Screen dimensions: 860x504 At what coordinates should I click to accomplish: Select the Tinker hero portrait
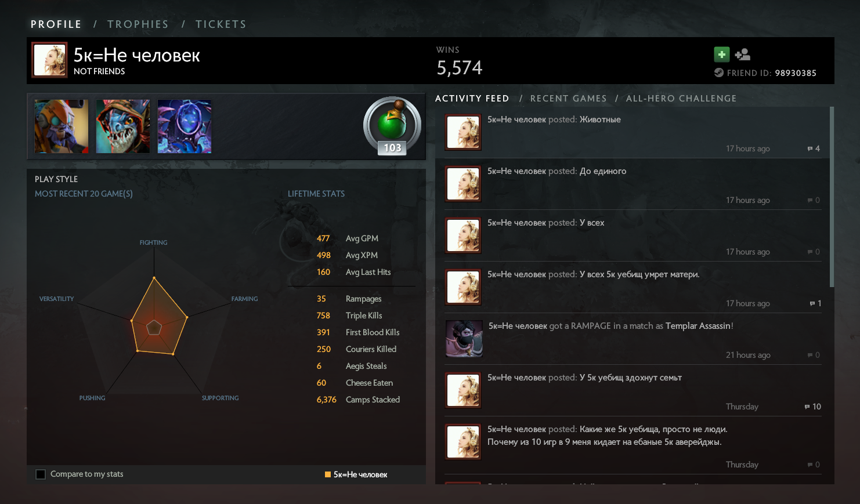[x=62, y=126]
